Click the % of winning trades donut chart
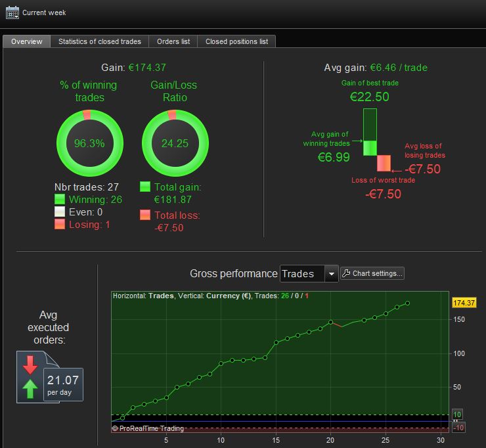The height and width of the screenshot is (448, 486). pyautogui.click(x=90, y=143)
